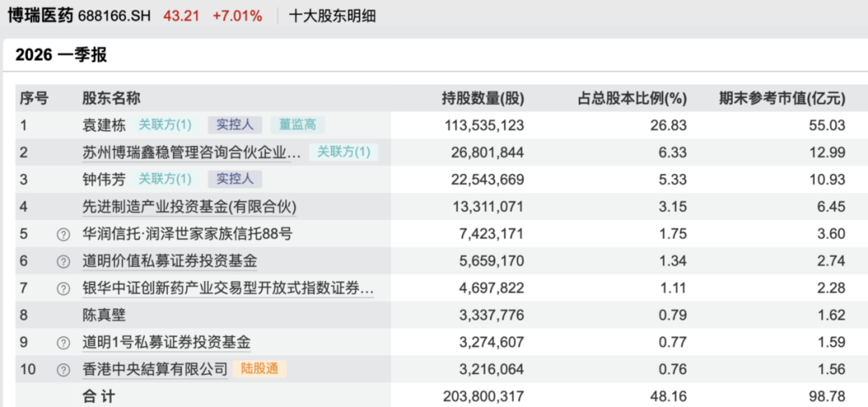This screenshot has width=868, height=407.
Task: Click the 2026 一季报 heading
Action: 61,55
